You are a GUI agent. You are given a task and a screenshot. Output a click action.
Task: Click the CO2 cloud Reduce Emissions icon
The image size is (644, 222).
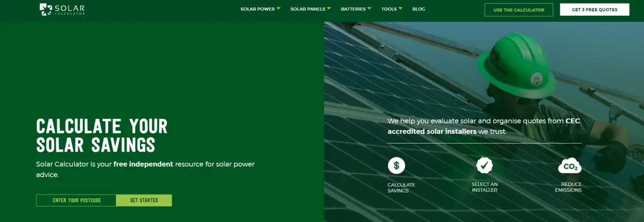pyautogui.click(x=569, y=166)
